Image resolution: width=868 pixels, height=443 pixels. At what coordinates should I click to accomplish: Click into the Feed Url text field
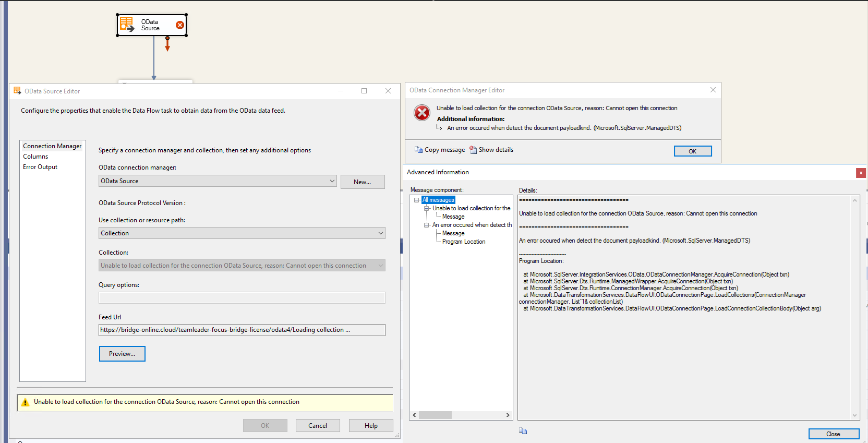tap(242, 330)
